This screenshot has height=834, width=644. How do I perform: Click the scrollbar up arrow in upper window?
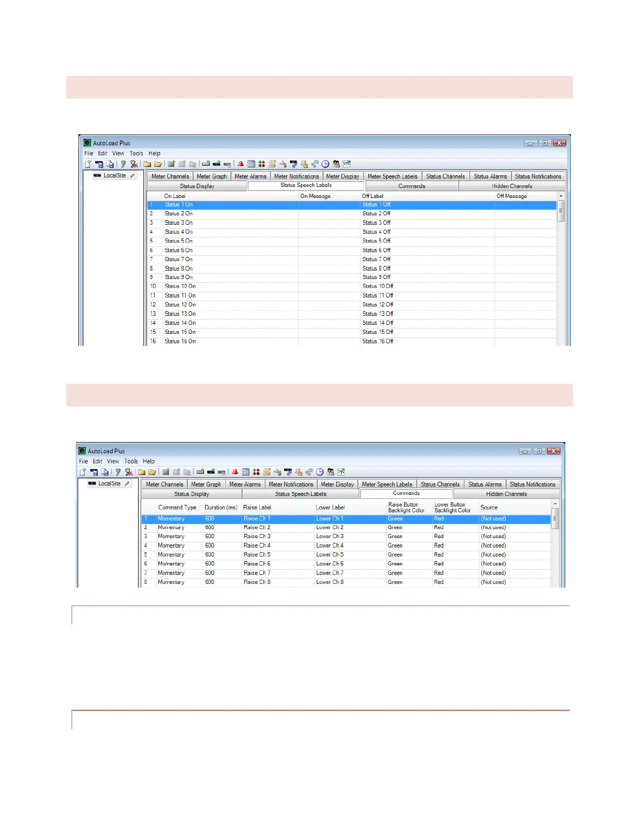[x=561, y=196]
